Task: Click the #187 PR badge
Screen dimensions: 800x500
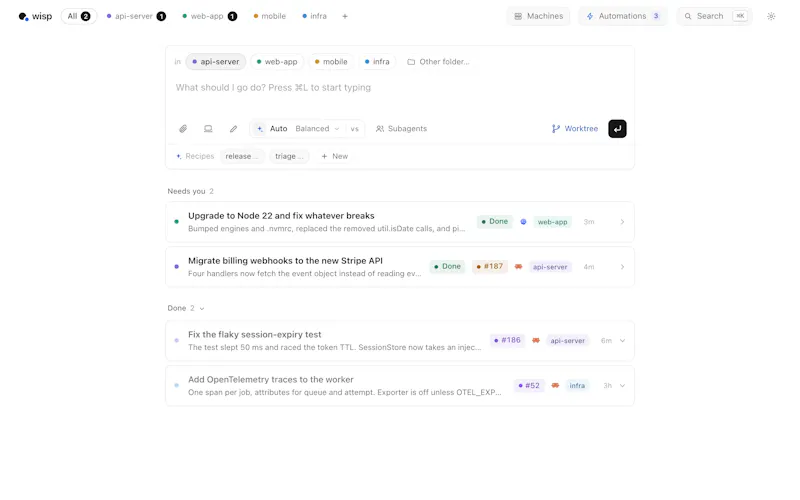Action: [490, 266]
